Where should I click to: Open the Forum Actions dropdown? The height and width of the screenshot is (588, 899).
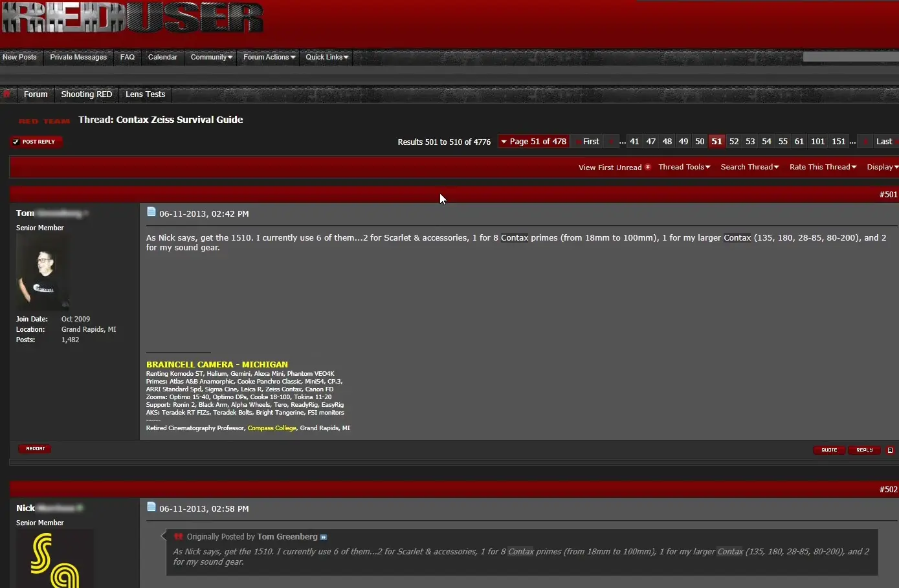pyautogui.click(x=269, y=57)
